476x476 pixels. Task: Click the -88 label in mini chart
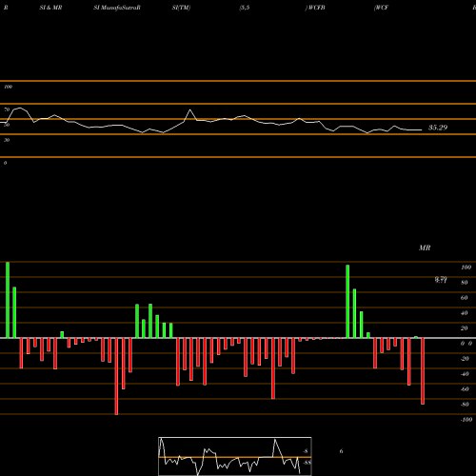point(307,463)
